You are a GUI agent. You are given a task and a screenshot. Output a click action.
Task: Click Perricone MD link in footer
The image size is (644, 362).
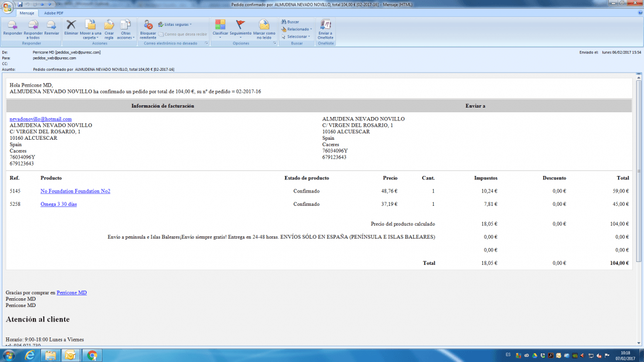pos(71,292)
